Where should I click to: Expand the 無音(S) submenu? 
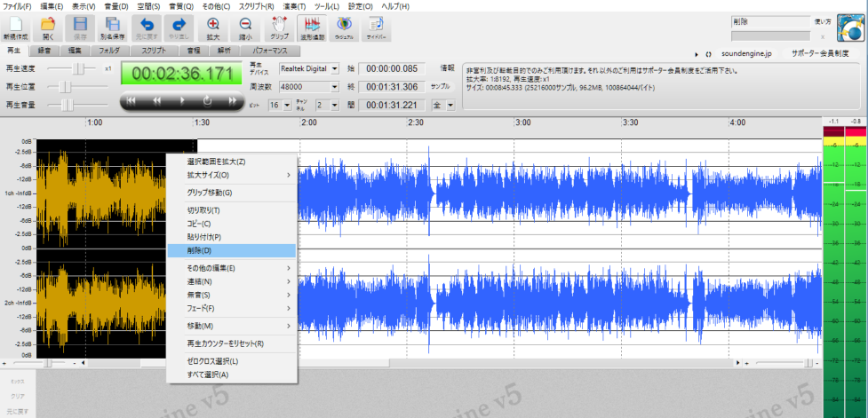[231, 295]
